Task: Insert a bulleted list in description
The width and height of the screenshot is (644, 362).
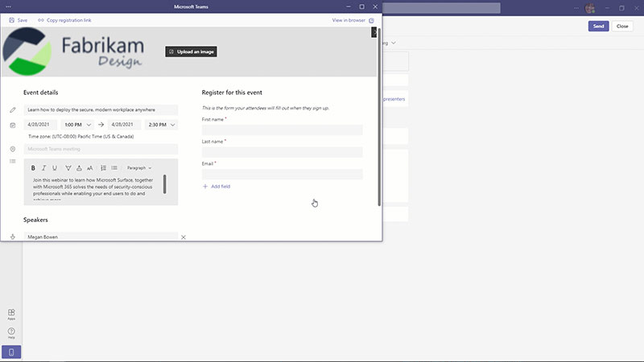Action: [x=114, y=168]
